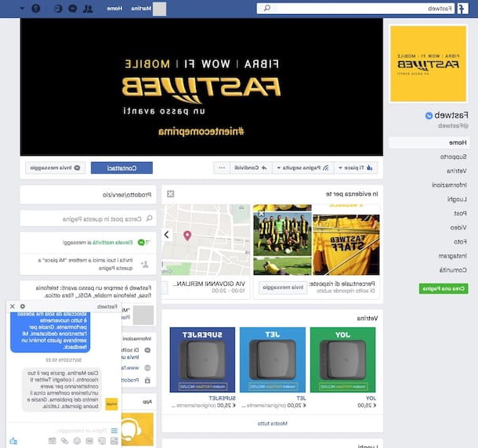Open the emoji picker in the chat
The height and width of the screenshot is (448, 478).
pyautogui.click(x=77, y=441)
